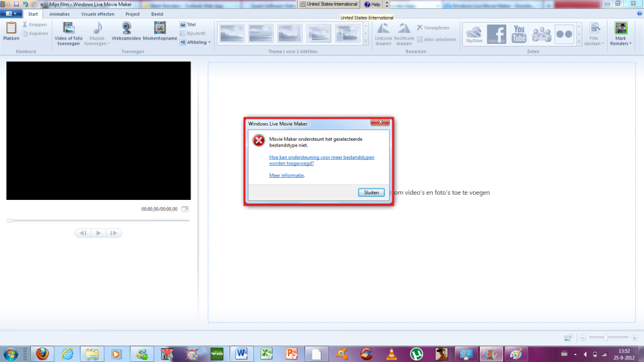
Task: Share the film to Windows Live Groups
Action: 541,34
